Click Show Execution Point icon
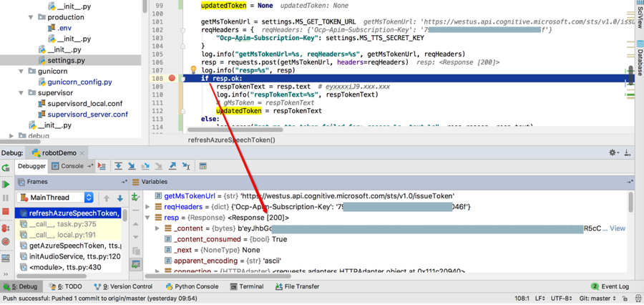The width and height of the screenshot is (644, 305). pos(102,166)
